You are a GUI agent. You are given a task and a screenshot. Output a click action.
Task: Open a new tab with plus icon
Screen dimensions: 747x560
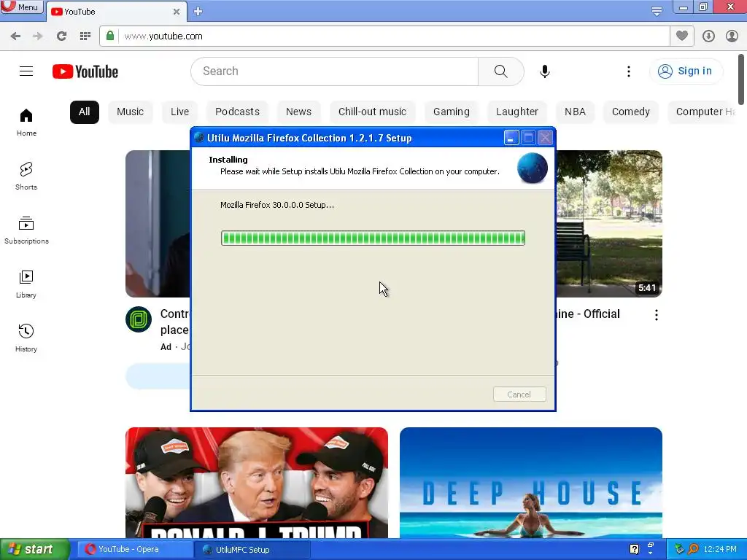[x=198, y=12]
